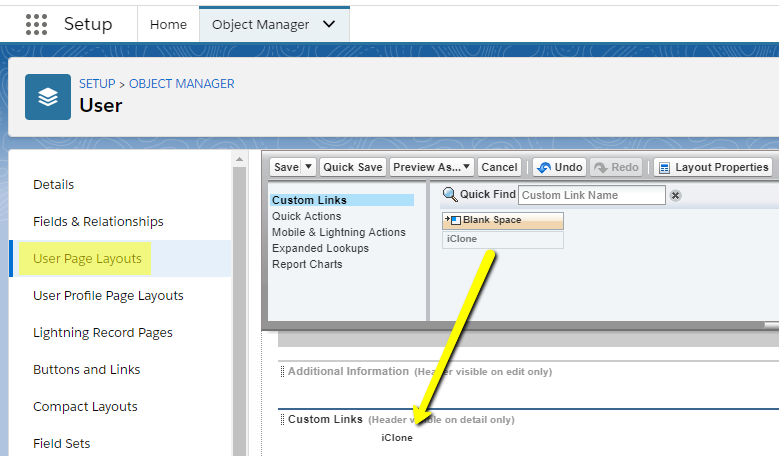Click the Quick Find magnifier icon
The width and height of the screenshot is (779, 456).
pos(450,194)
